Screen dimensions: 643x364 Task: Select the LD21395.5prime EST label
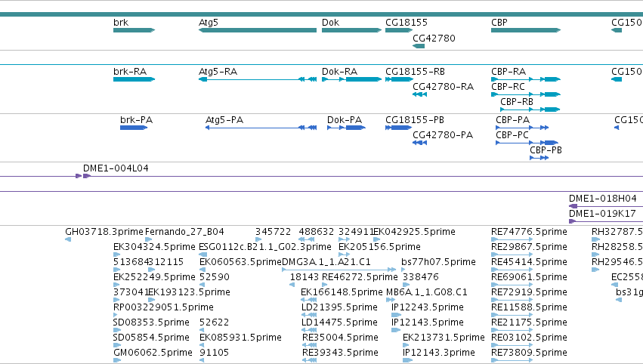click(x=339, y=307)
